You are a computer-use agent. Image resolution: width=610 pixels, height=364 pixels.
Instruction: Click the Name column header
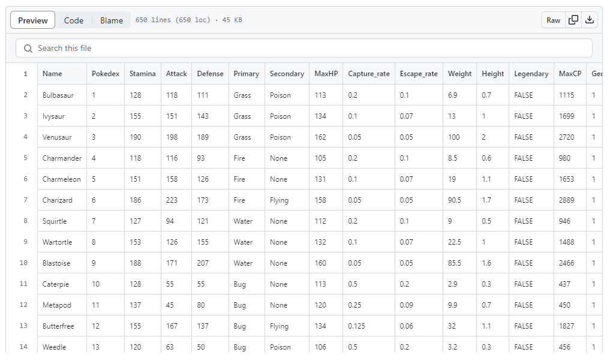pyautogui.click(x=52, y=74)
